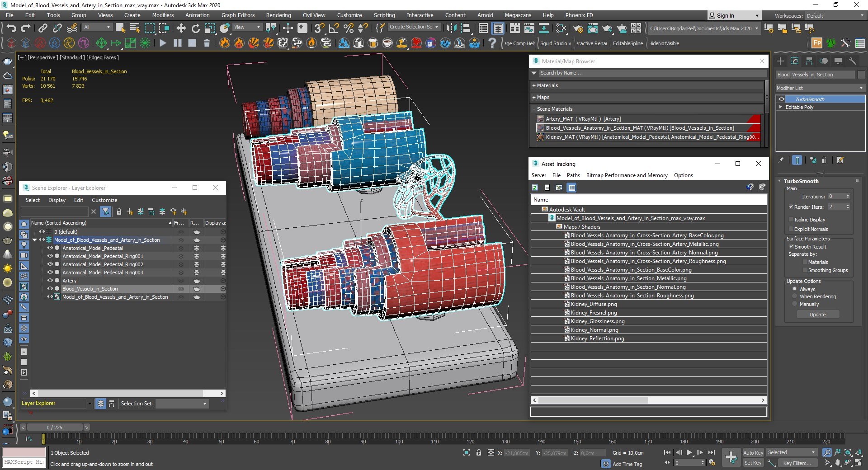Click the object color swatch beside name

click(861, 75)
